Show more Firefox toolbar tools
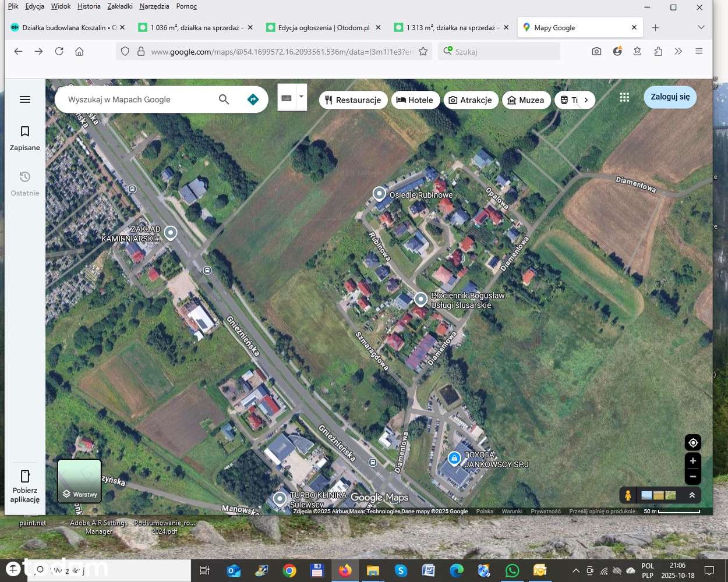 point(678,51)
